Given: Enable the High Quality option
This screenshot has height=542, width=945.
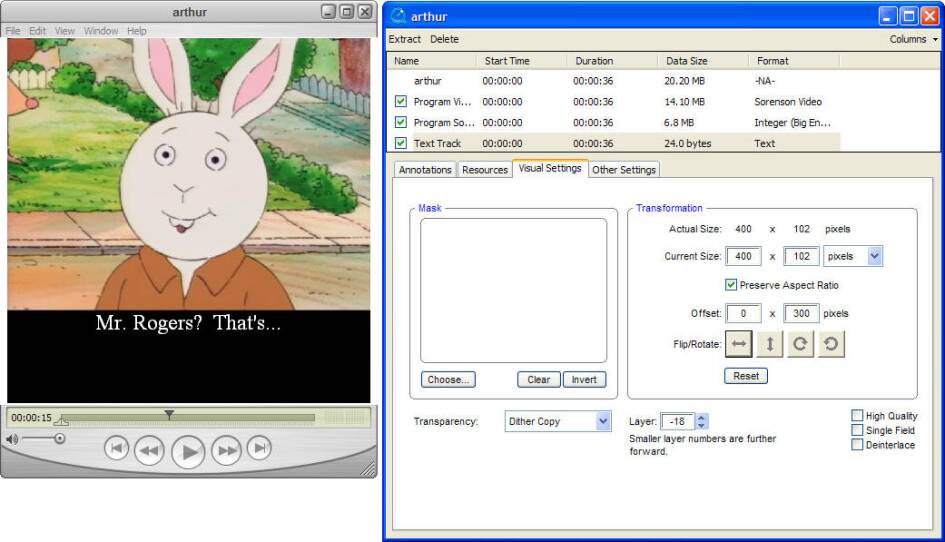Looking at the screenshot, I should coord(857,415).
